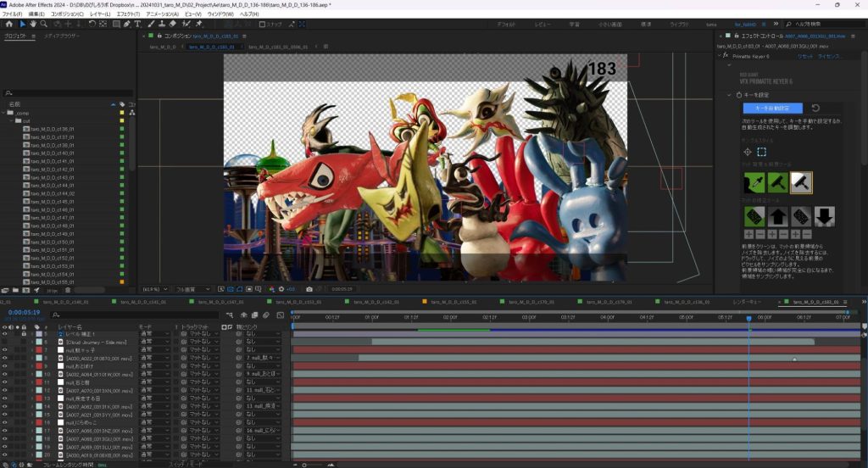The image size is (868, 468).
Task: Select the Puppet Pin tool
Action: coord(199,25)
